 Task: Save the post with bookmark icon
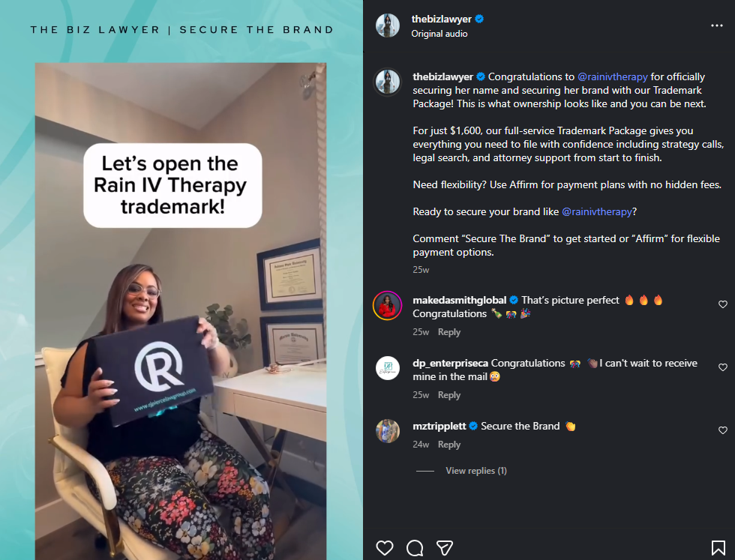(718, 547)
